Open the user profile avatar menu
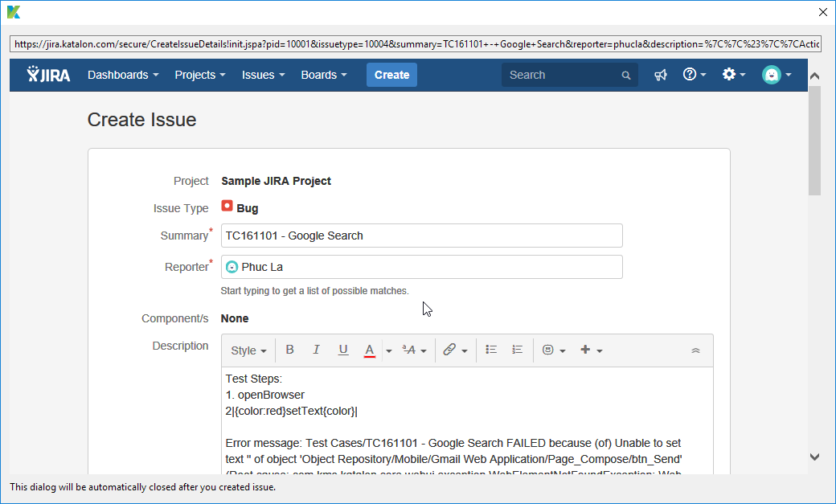Screen dimensions: 836x504 (777, 75)
